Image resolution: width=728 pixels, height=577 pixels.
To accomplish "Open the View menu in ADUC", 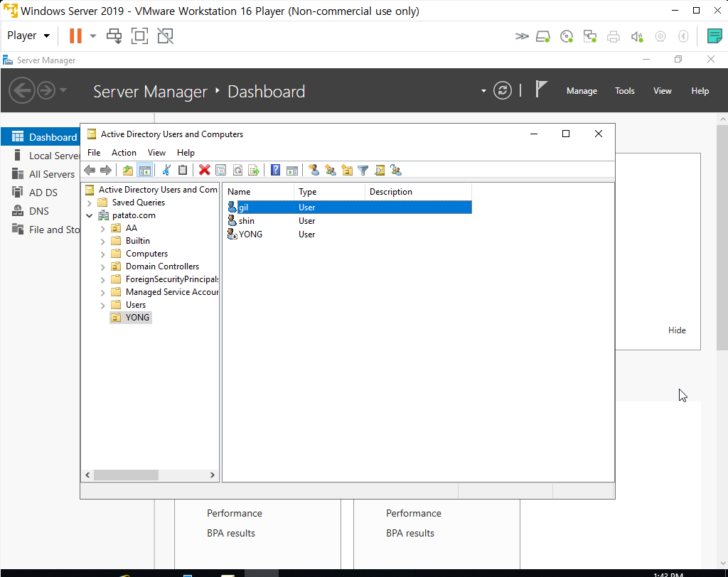I will point(156,153).
